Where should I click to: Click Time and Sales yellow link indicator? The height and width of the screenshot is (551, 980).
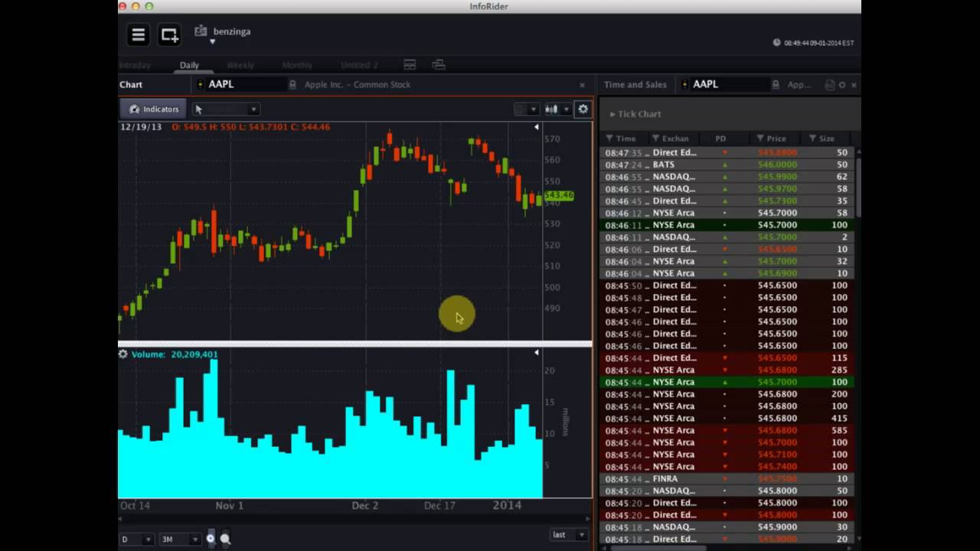(x=684, y=84)
